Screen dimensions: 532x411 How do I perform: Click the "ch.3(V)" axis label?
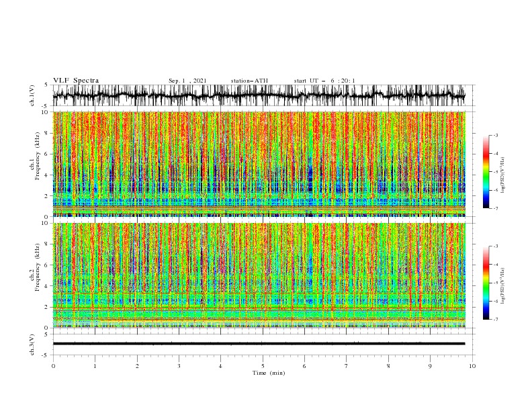point(32,345)
